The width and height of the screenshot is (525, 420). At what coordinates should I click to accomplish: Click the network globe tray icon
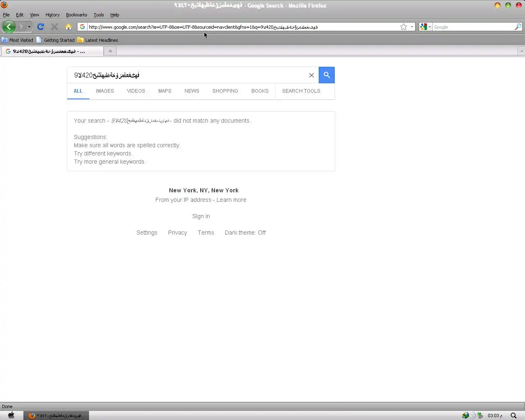click(465, 415)
